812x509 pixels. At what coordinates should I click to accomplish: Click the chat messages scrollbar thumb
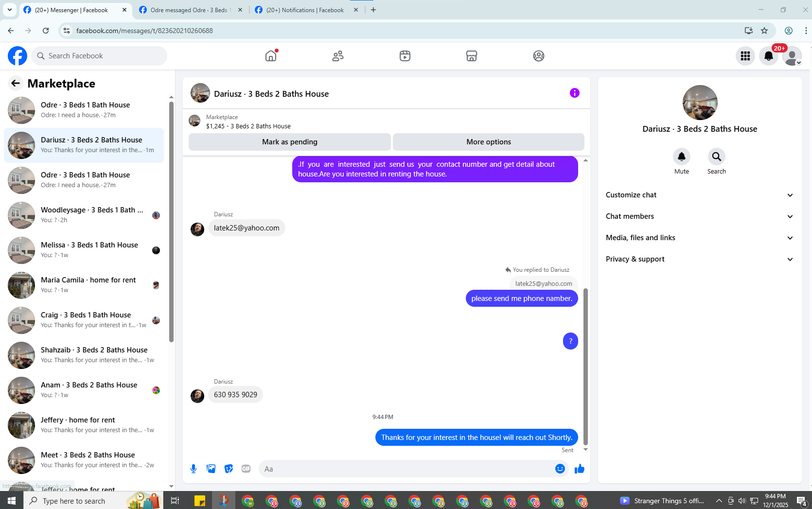tap(585, 367)
